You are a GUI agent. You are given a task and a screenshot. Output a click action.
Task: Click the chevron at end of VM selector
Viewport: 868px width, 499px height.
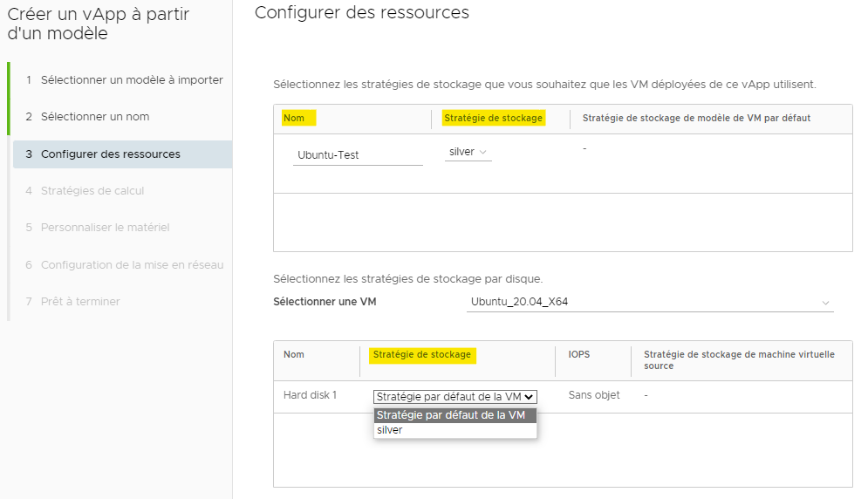coord(825,303)
